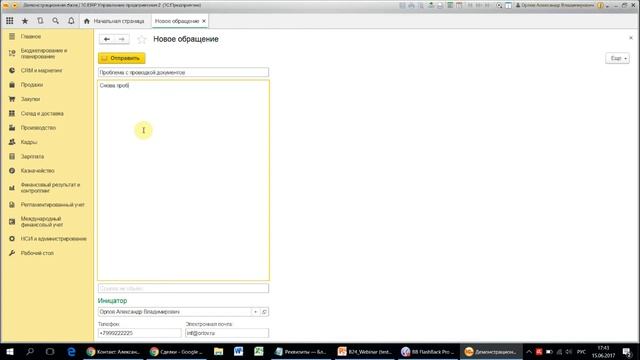Open File Explorer from taskbar
The image size is (640, 360).
click(x=218, y=351)
